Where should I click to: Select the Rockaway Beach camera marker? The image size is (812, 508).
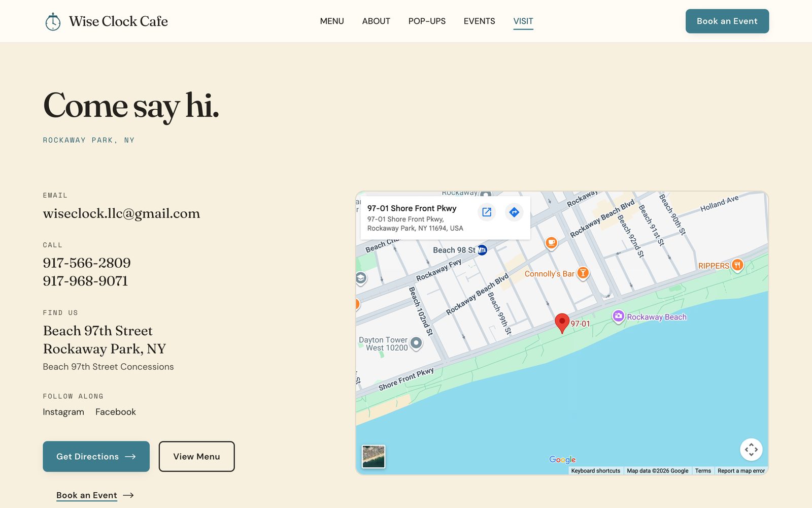[x=618, y=316]
